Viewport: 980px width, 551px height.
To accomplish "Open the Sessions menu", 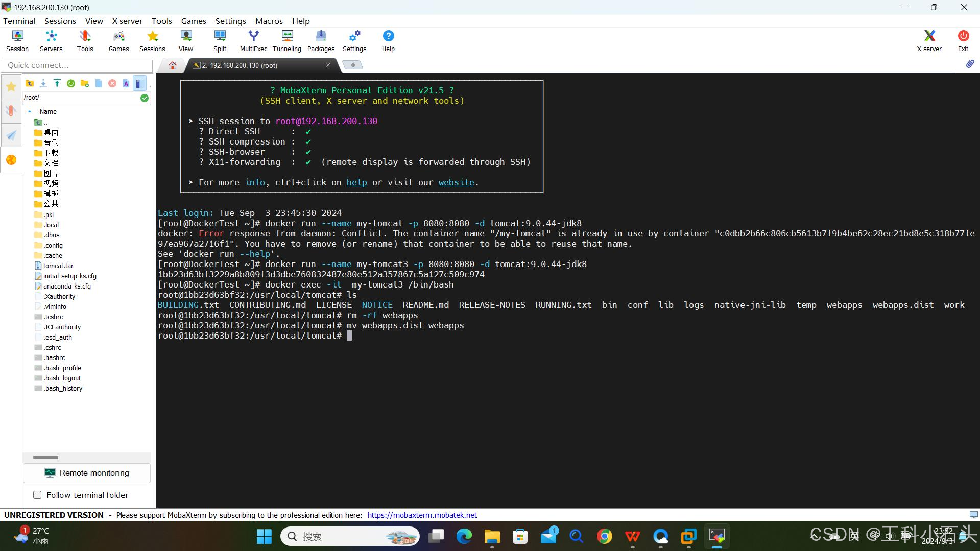I will point(60,21).
